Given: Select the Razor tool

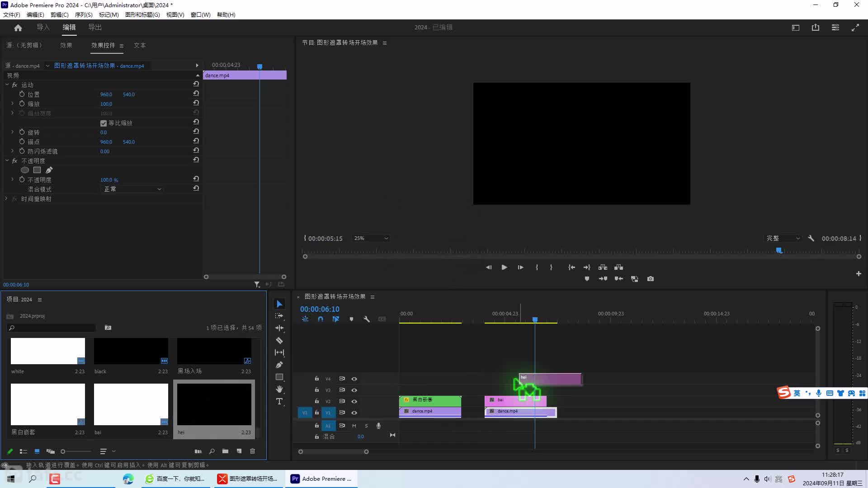Looking at the screenshot, I should tap(279, 340).
